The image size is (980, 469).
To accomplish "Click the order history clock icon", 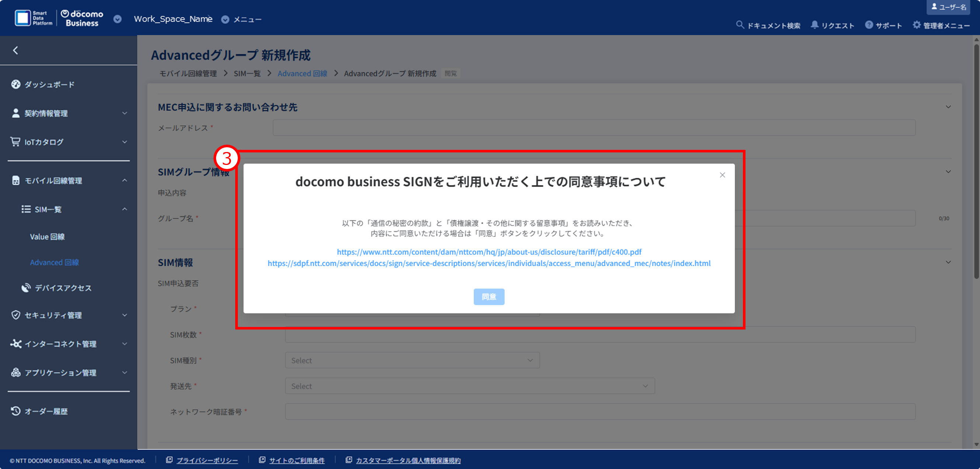I will coord(15,411).
